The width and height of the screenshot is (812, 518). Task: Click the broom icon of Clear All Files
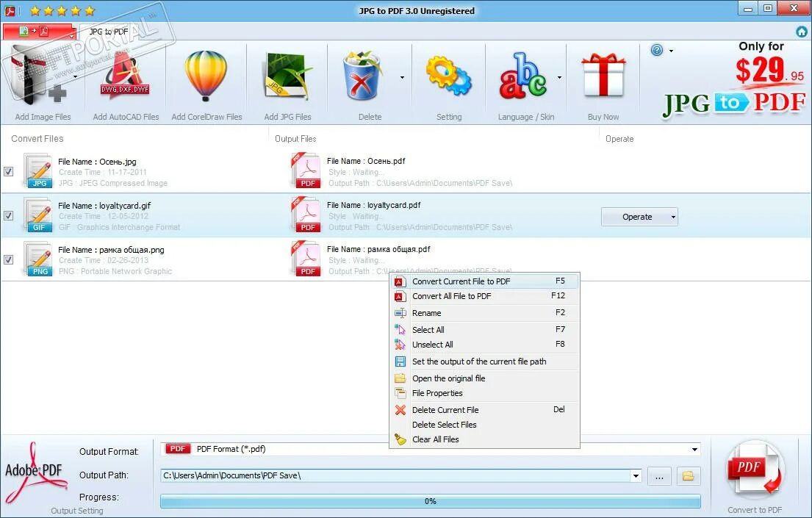click(x=400, y=439)
